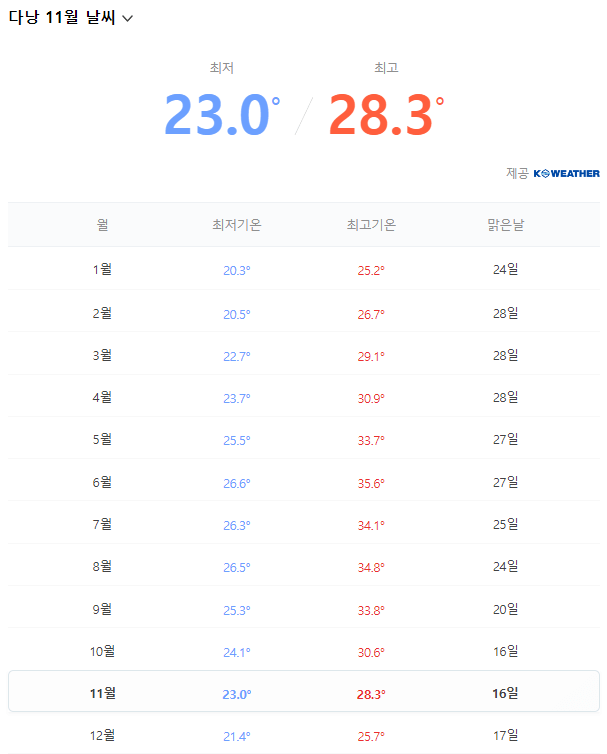Select the 1월 row label
Viewport: 607px width, 754px height.
102,269
